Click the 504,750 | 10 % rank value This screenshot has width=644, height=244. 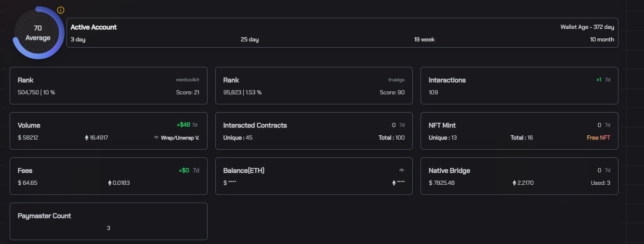pos(36,92)
